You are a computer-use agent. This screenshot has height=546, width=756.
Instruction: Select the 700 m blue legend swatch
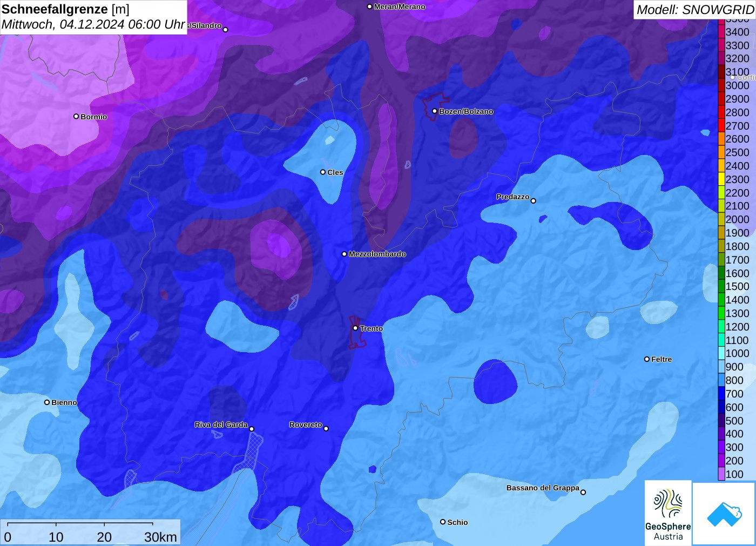721,394
